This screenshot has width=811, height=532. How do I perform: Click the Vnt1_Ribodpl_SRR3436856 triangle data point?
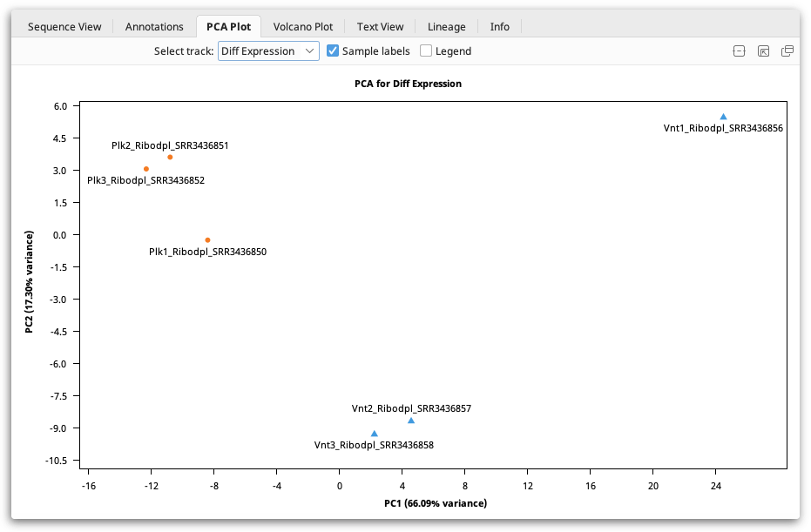click(x=723, y=117)
